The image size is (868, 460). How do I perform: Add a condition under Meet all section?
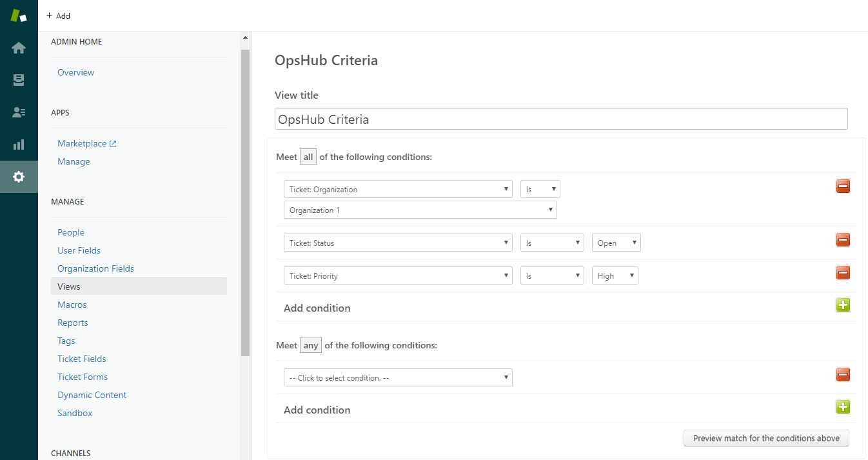point(843,305)
